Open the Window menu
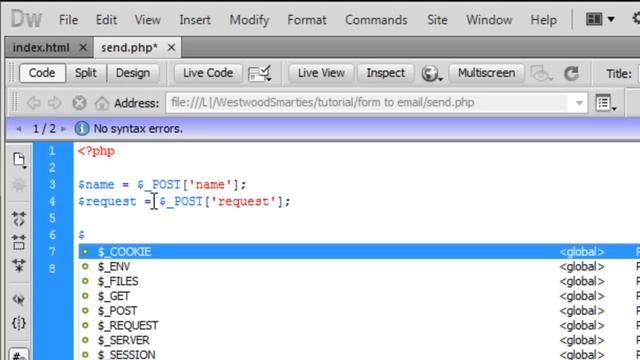 click(489, 20)
